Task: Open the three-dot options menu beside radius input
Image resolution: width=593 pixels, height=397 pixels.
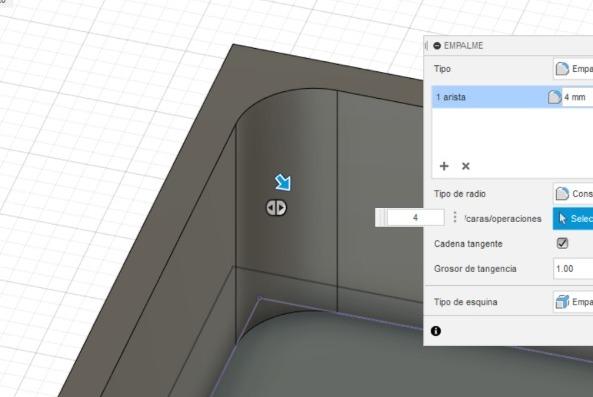Action: tap(455, 217)
